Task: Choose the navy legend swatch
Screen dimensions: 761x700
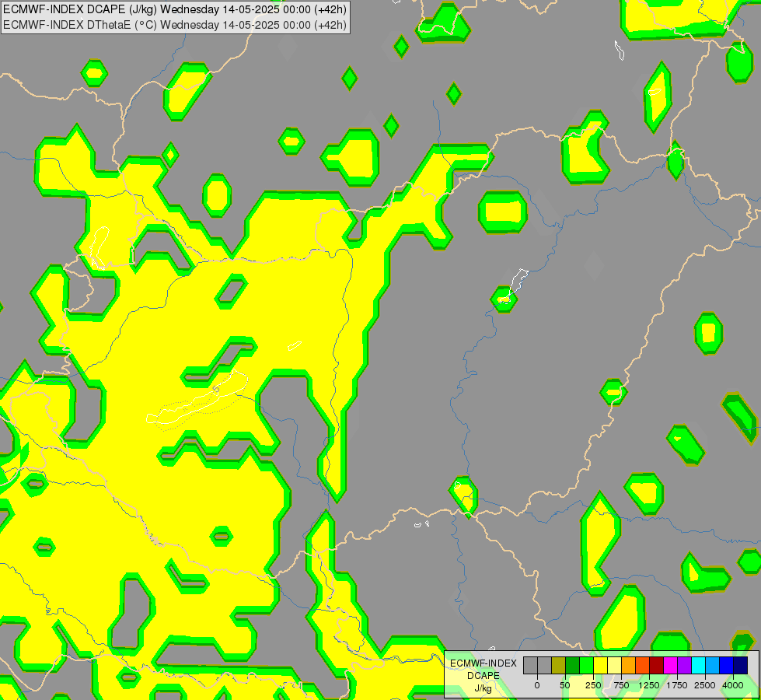Action: coord(741,665)
